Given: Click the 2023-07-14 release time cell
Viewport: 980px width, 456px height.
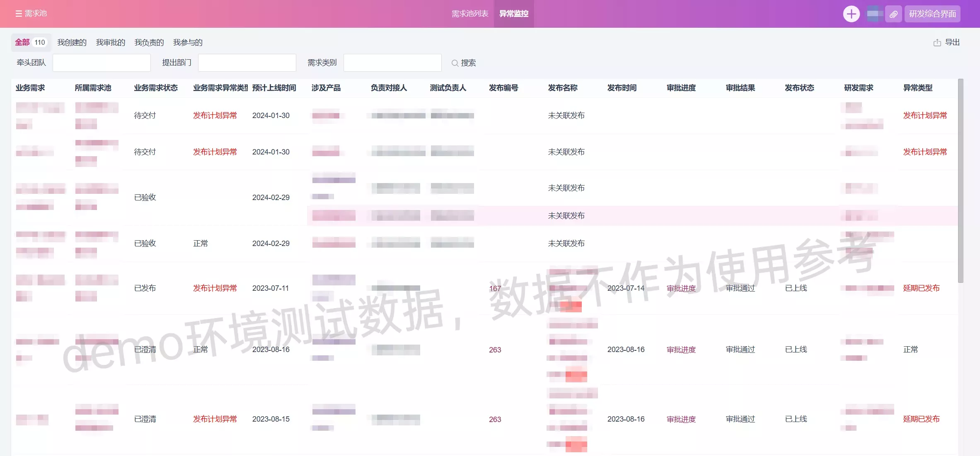Looking at the screenshot, I should [626, 288].
